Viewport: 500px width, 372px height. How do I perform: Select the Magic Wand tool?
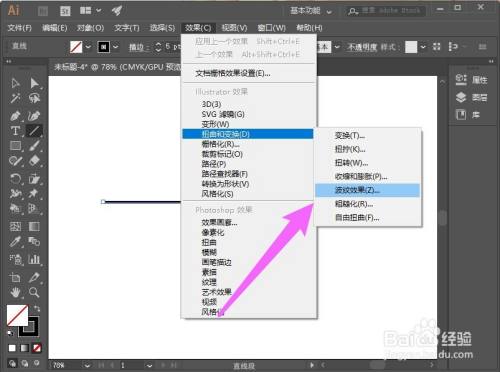tap(15, 98)
